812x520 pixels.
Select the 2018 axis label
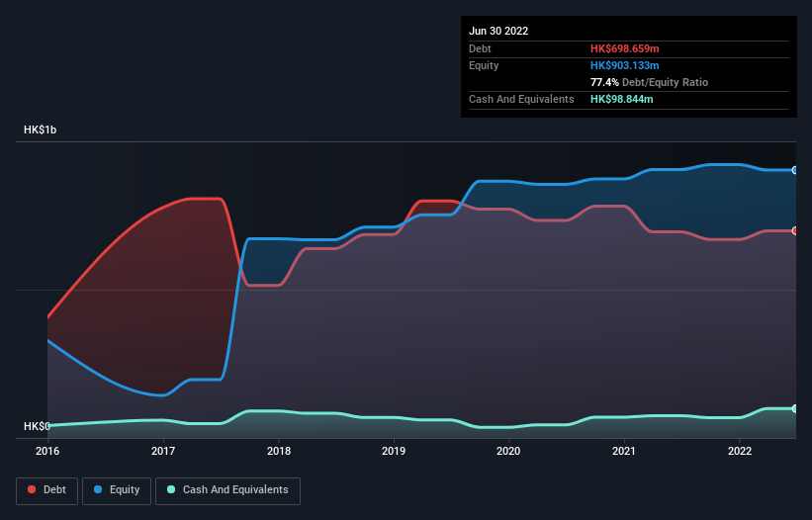coord(279,451)
